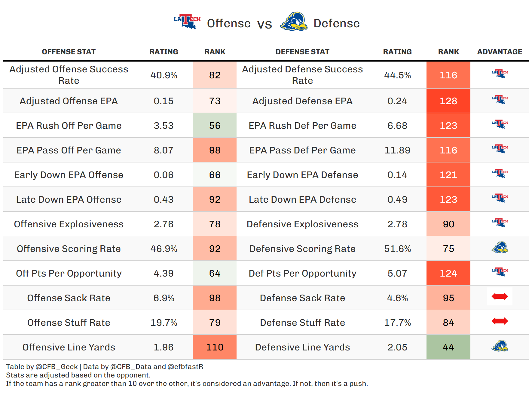The width and height of the screenshot is (532, 394).
Task: Click the LA Tech logo in the title
Action: point(187,22)
